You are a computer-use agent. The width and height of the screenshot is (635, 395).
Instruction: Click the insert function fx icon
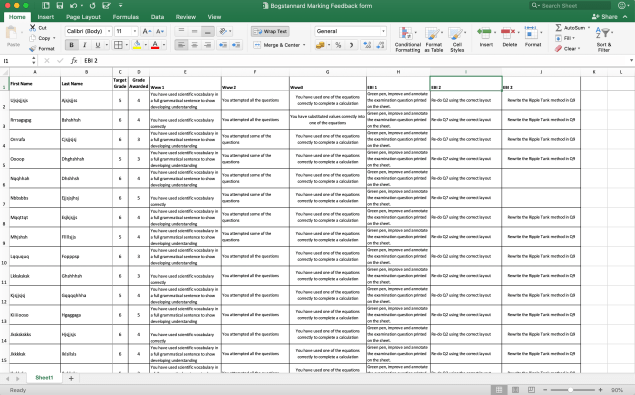74,60
